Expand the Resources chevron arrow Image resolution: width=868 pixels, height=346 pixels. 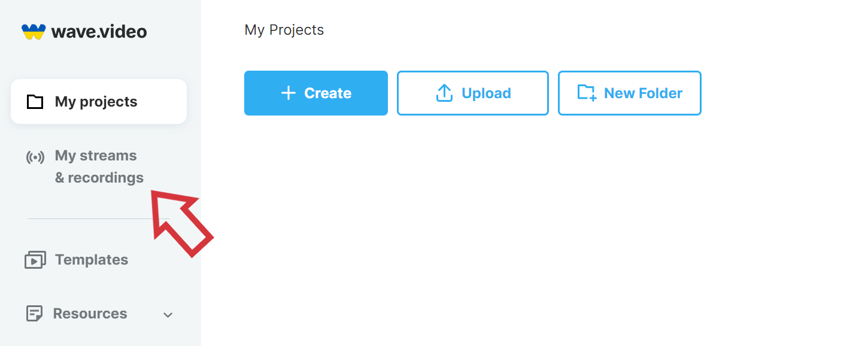click(x=168, y=315)
